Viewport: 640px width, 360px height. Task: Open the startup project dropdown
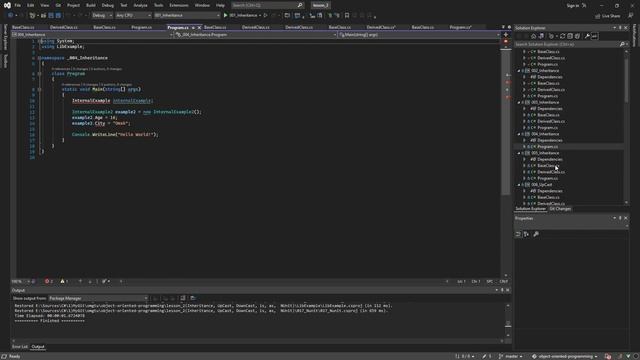187,16
